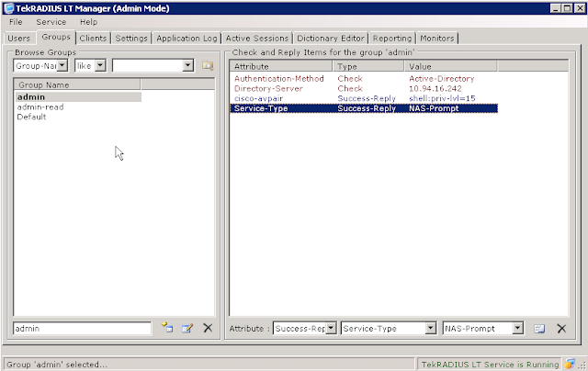The height and width of the screenshot is (371, 588).
Task: Switch to the Users tab
Action: coord(18,39)
